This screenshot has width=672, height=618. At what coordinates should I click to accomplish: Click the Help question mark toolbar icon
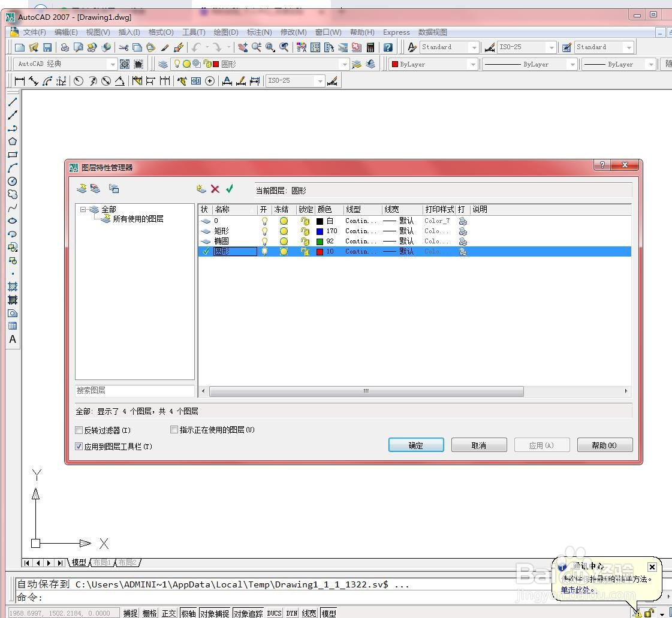388,47
